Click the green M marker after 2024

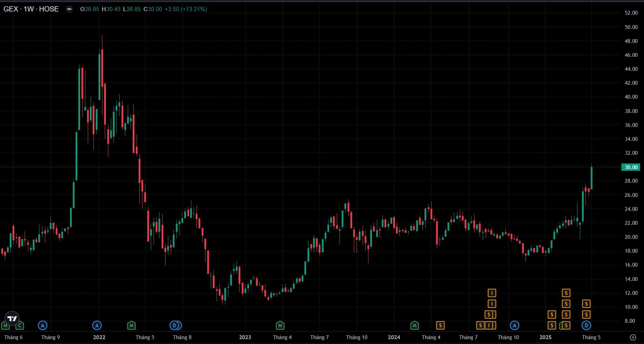414,326
